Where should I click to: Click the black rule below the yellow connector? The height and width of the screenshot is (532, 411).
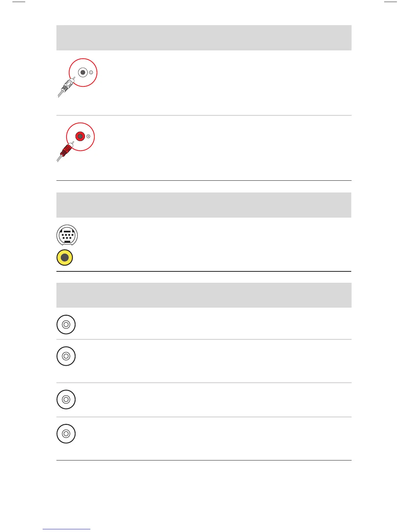[x=204, y=271]
